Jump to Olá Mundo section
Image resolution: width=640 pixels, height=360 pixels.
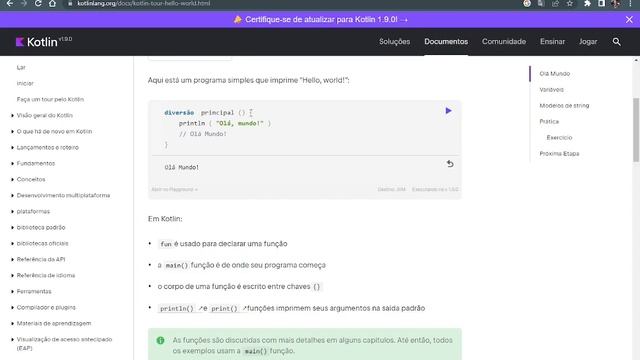[x=554, y=74]
